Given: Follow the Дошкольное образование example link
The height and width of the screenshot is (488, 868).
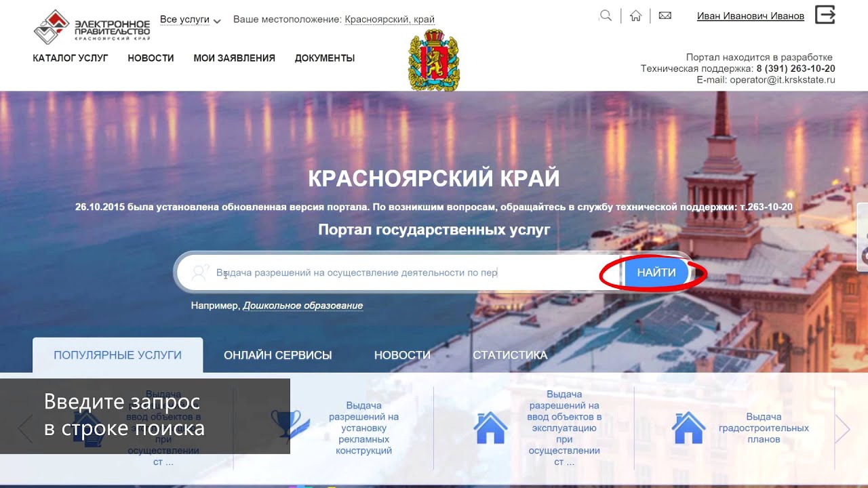Looking at the screenshot, I should tap(303, 306).
